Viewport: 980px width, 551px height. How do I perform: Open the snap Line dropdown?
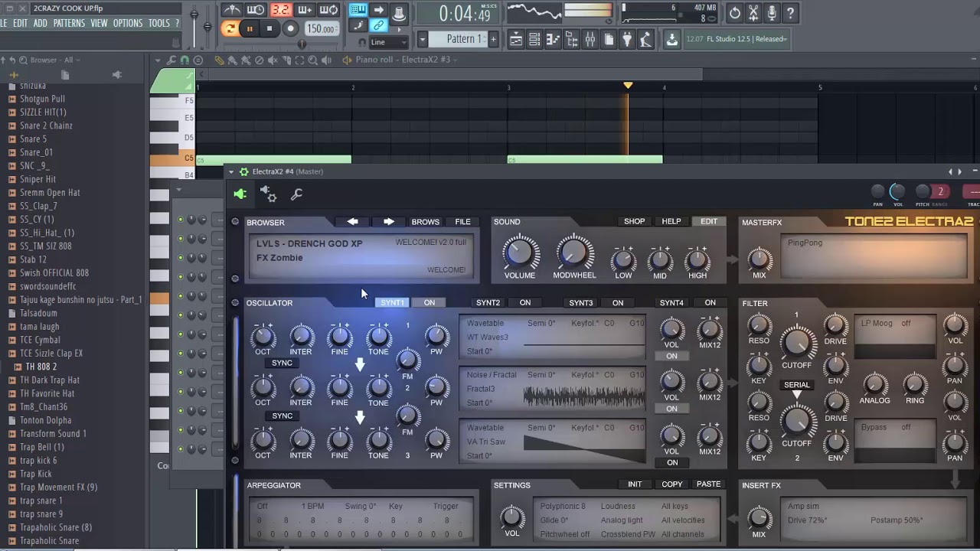click(389, 42)
